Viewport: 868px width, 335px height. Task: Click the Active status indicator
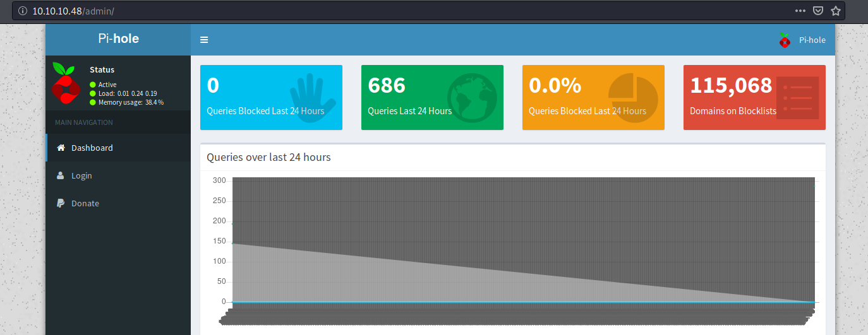click(x=103, y=85)
